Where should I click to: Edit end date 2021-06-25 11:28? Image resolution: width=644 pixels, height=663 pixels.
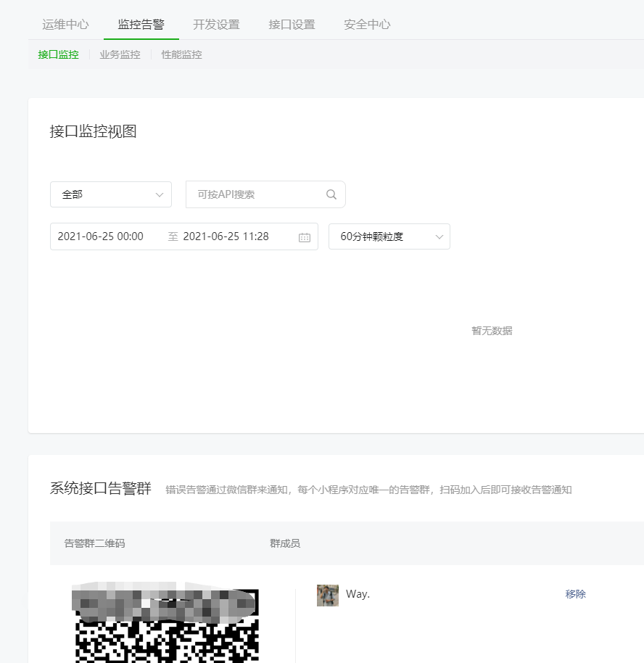[226, 236]
